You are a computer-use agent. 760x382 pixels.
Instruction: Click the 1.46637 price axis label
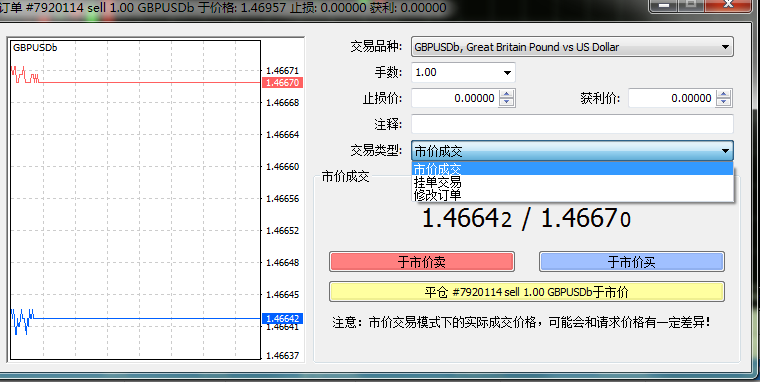(x=283, y=356)
